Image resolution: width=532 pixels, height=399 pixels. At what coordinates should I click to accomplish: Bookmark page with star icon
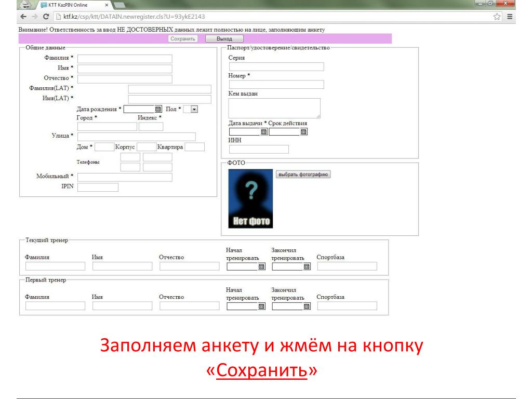pyautogui.click(x=497, y=17)
